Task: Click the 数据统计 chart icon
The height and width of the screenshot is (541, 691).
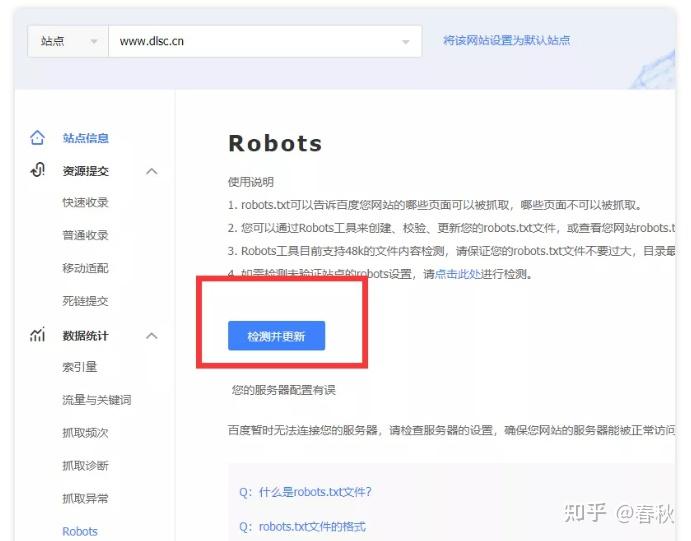Action: click(37, 335)
